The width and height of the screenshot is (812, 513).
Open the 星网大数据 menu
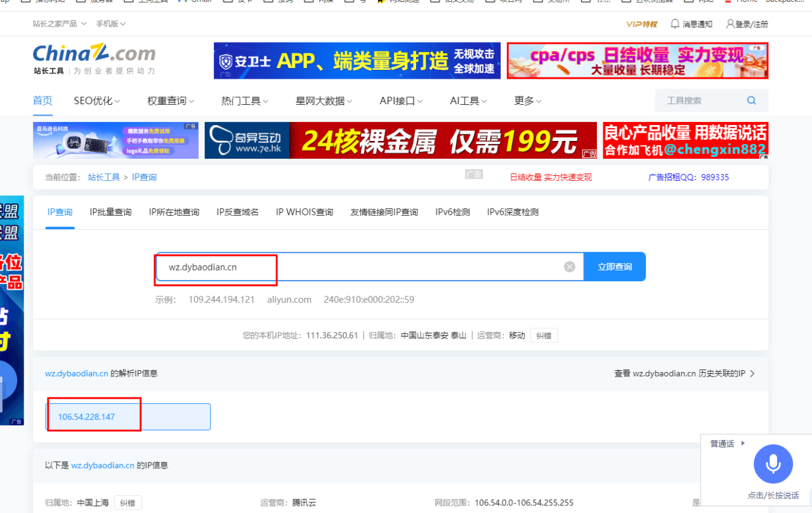click(x=324, y=100)
